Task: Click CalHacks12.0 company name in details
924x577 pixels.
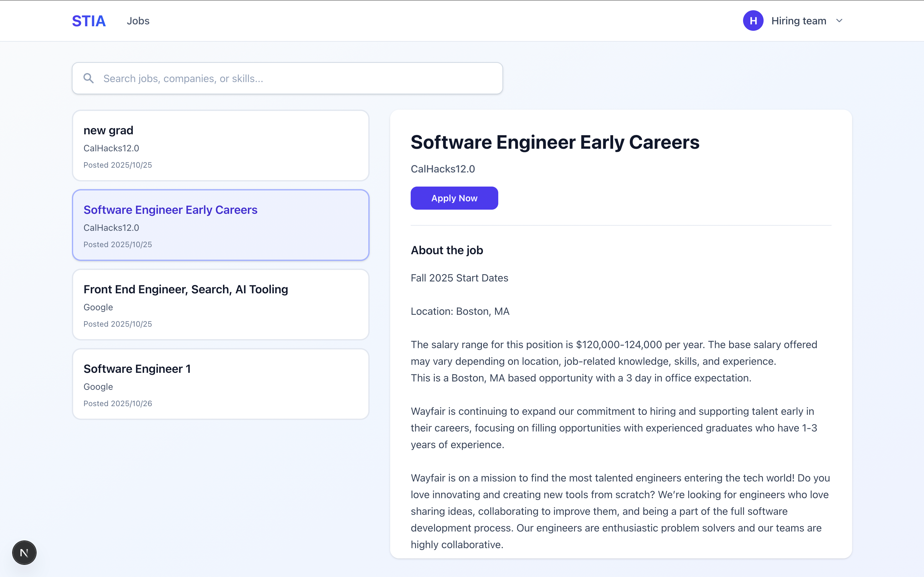Action: 442,169
